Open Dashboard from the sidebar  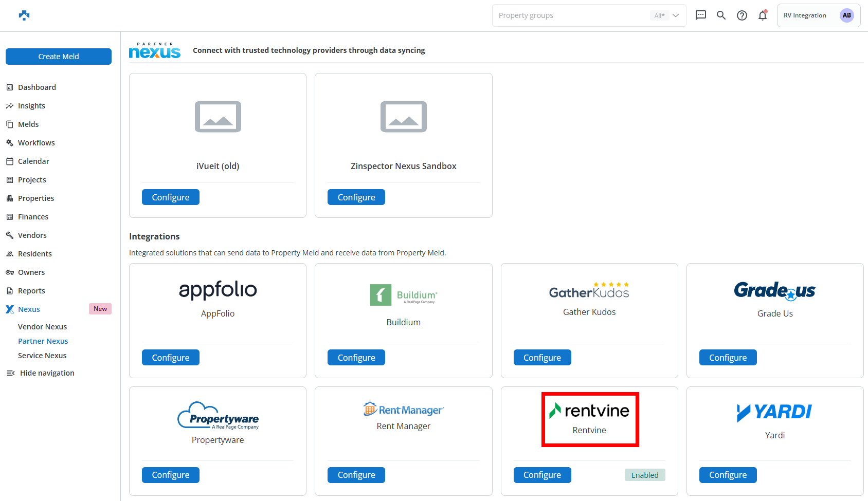(37, 87)
